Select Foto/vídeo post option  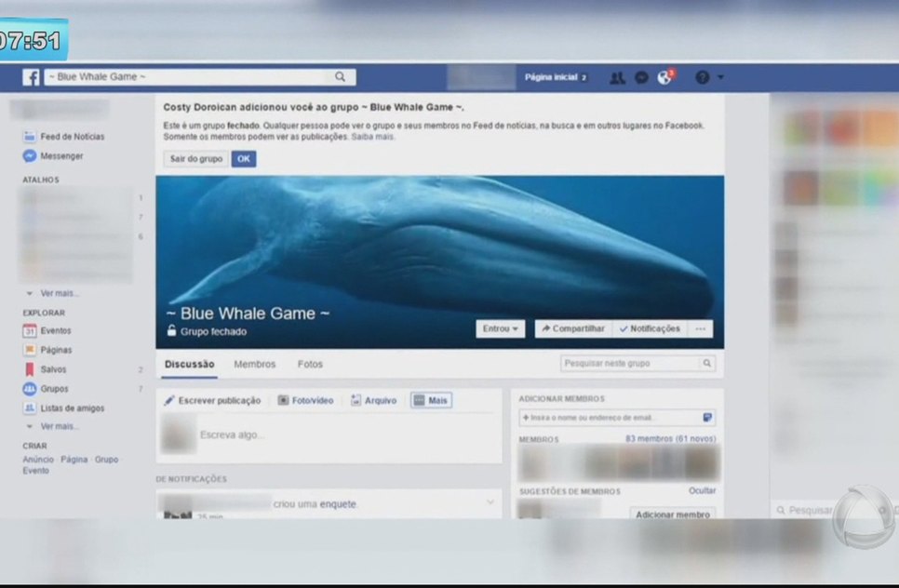[305, 401]
